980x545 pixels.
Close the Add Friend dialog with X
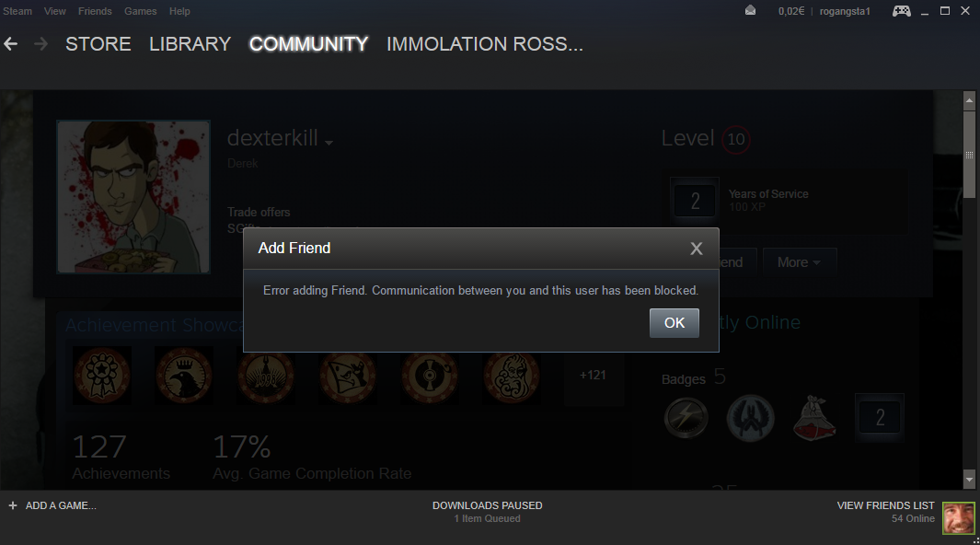[x=697, y=249]
